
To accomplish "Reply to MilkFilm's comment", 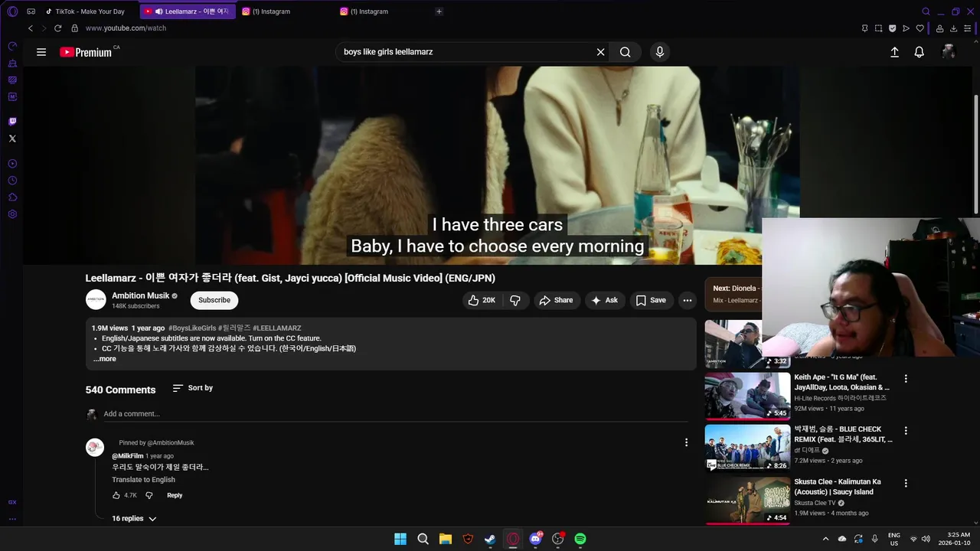I will 175,495.
